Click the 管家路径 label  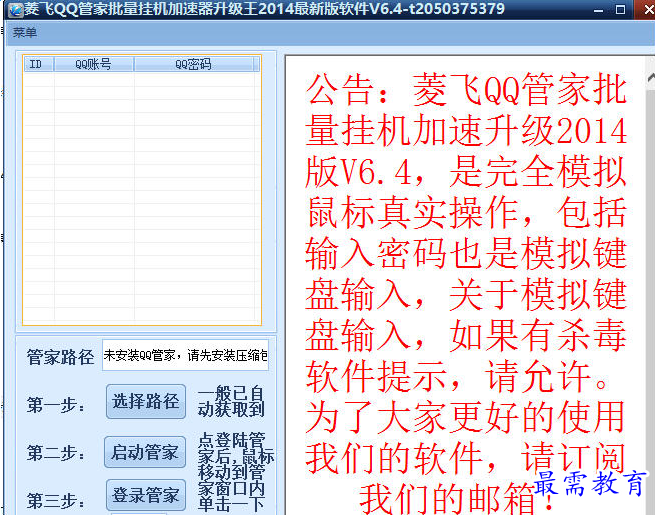(61, 357)
